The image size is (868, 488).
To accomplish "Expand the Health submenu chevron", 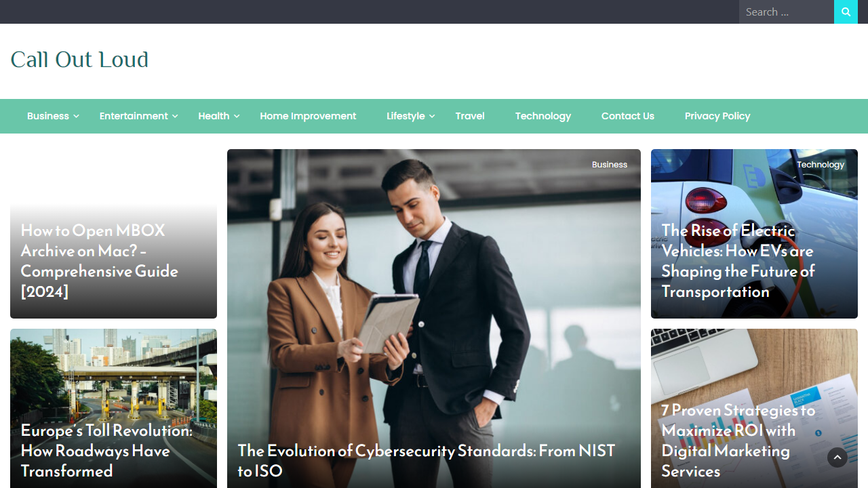I will (x=237, y=117).
